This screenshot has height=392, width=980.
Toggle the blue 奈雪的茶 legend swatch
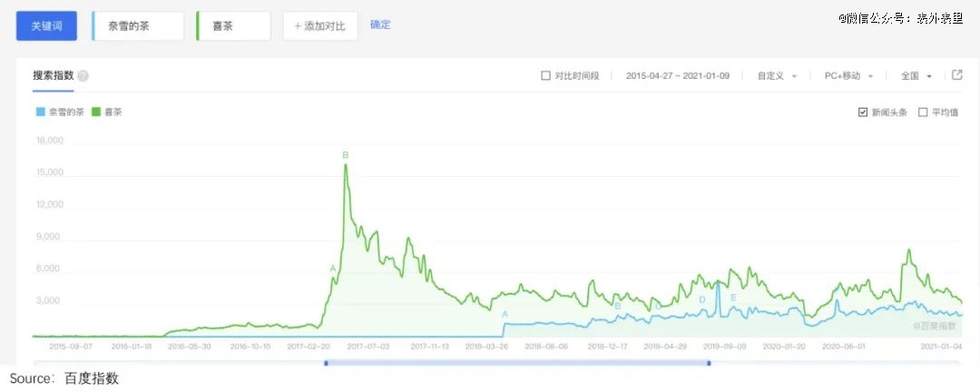41,113
